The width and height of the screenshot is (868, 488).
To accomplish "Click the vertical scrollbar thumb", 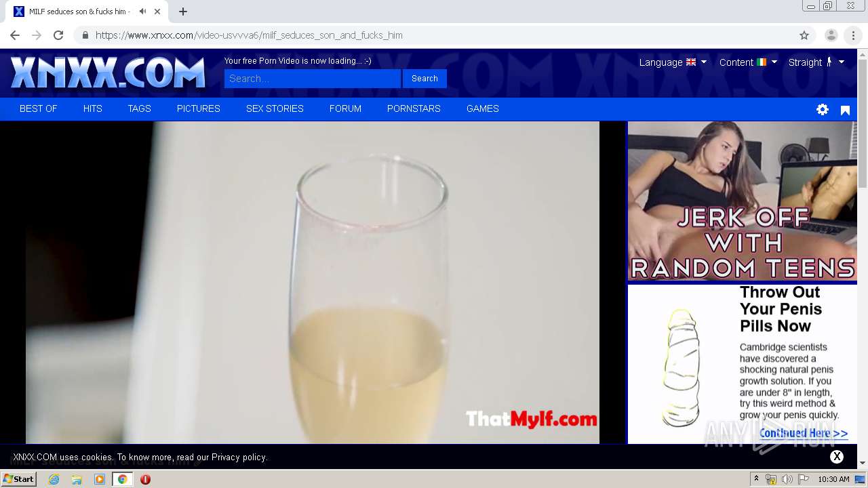I will [863, 124].
